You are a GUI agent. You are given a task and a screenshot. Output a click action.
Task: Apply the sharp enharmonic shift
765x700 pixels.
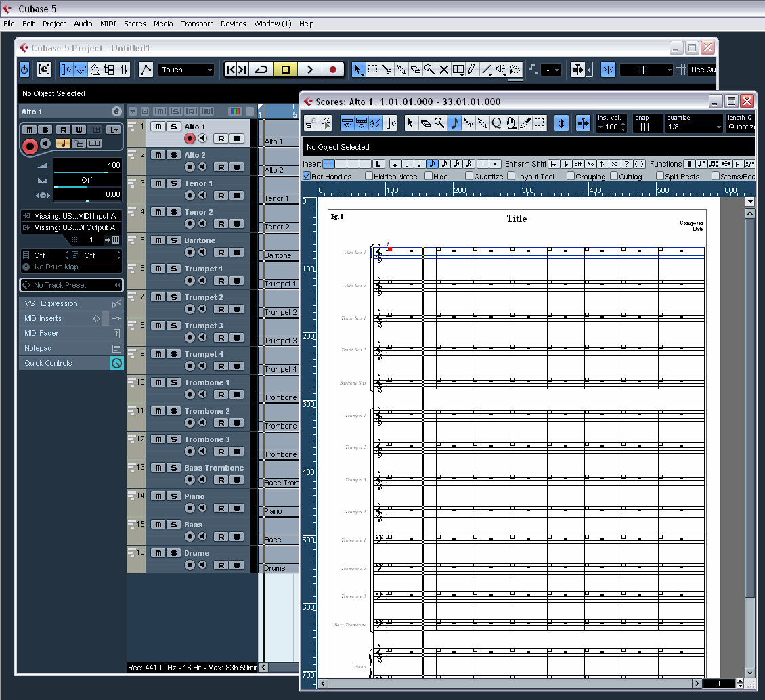[x=602, y=164]
